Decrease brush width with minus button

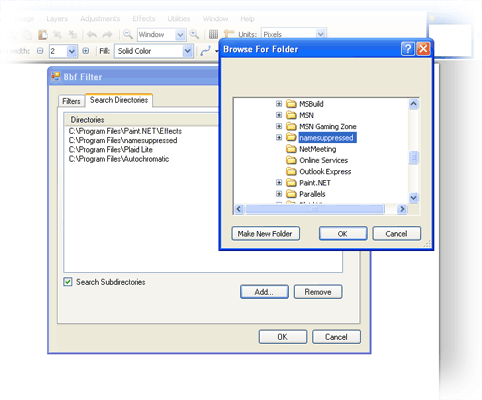point(40,51)
